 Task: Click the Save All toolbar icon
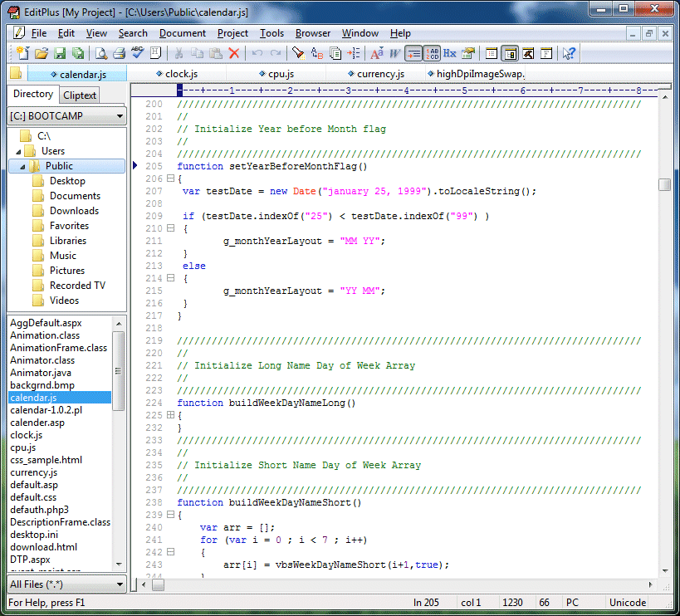pyautogui.click(x=78, y=53)
